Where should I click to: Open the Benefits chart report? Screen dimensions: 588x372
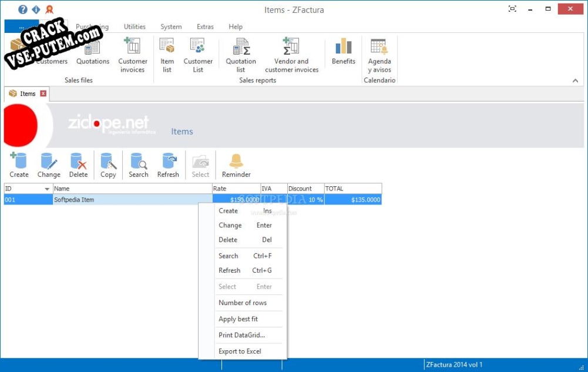343,52
